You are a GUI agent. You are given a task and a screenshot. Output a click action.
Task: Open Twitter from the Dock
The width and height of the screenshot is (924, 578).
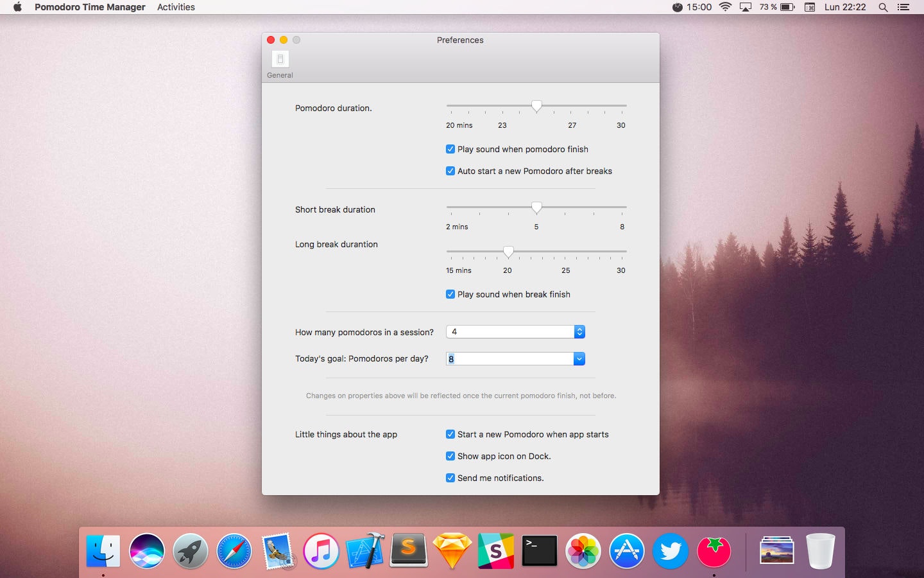pyautogui.click(x=671, y=551)
